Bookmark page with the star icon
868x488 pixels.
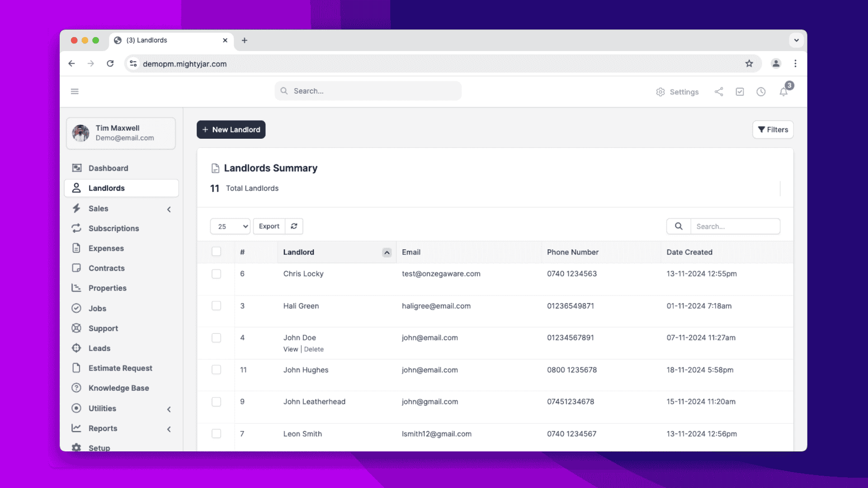749,64
